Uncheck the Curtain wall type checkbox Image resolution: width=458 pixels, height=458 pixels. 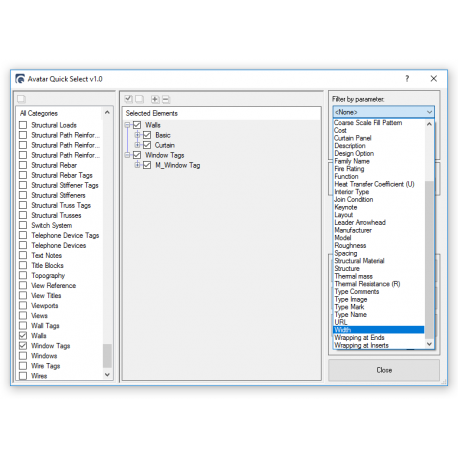click(x=147, y=145)
